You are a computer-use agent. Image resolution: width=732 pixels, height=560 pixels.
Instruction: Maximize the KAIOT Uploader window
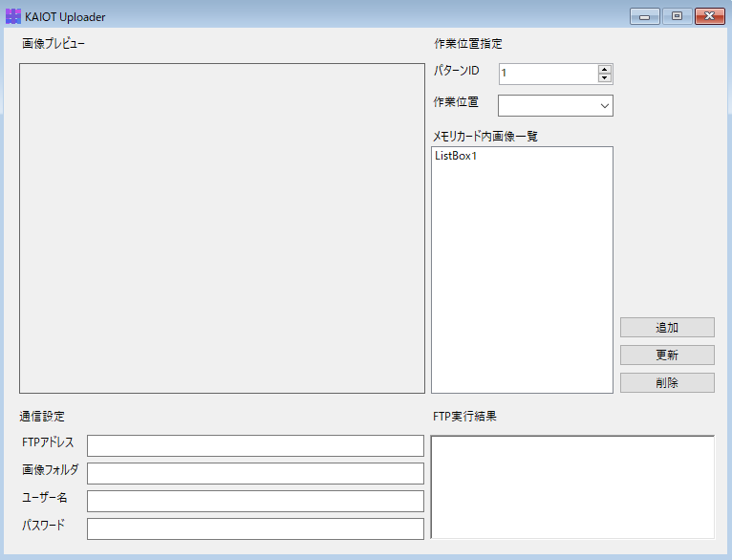(x=676, y=16)
